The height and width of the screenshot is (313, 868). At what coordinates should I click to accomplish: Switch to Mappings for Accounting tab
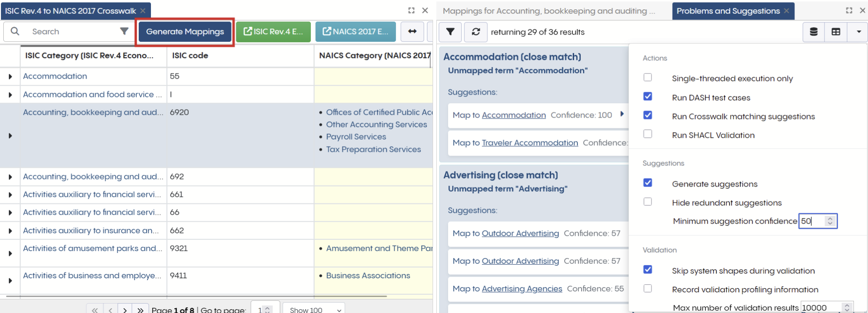(549, 11)
